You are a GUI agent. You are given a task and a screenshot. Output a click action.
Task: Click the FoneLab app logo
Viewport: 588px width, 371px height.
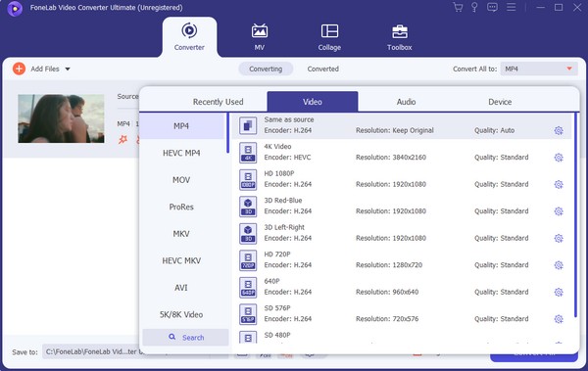pyautogui.click(x=15, y=8)
